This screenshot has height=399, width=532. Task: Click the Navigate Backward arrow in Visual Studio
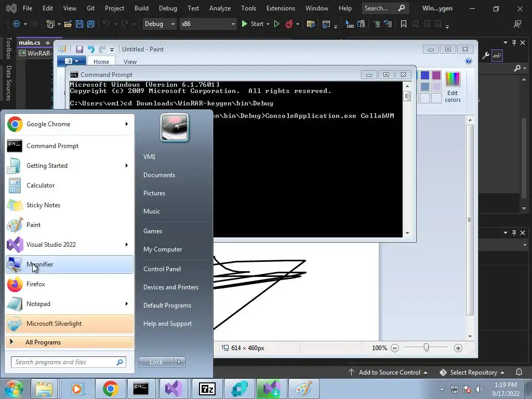16,24
